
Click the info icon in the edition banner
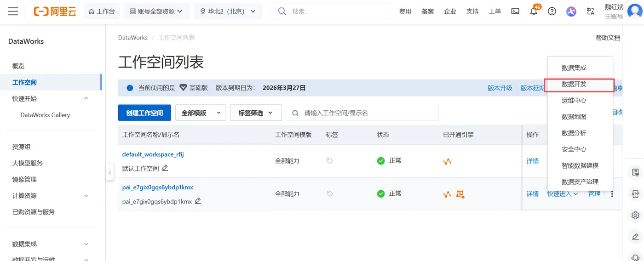tap(130, 88)
